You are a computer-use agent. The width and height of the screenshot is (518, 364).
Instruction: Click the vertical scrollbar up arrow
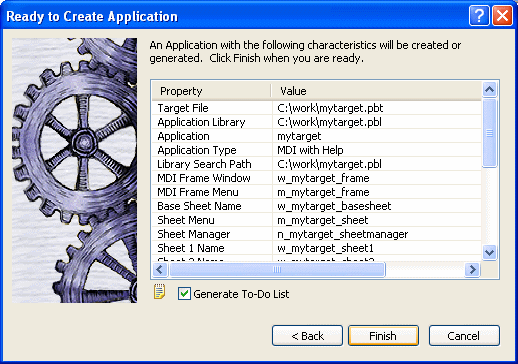[489, 89]
